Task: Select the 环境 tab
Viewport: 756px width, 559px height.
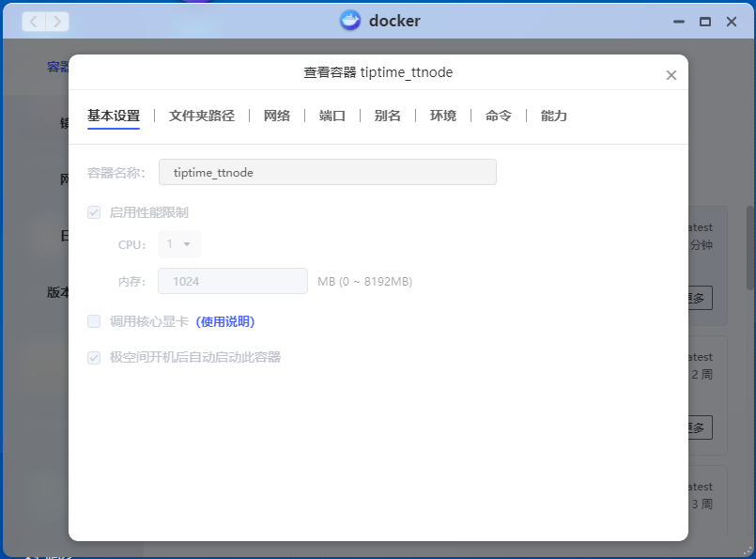Action: pos(443,116)
